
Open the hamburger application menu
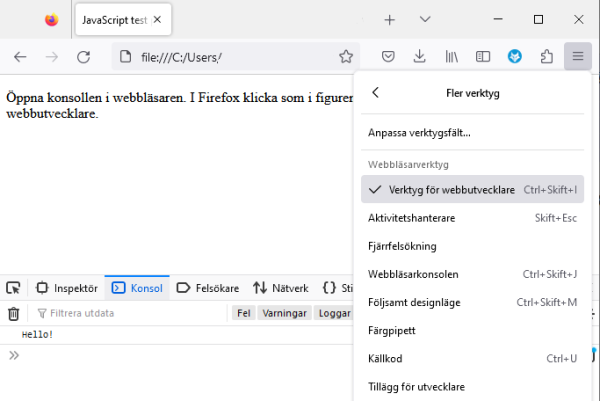[x=579, y=57]
